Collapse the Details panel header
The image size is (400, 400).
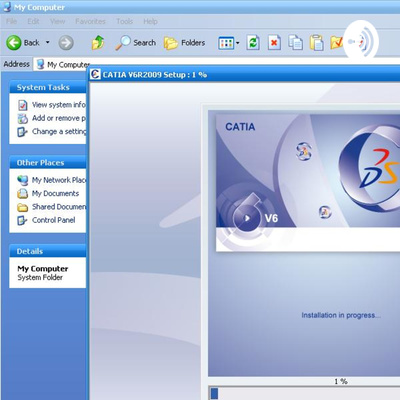(48, 251)
